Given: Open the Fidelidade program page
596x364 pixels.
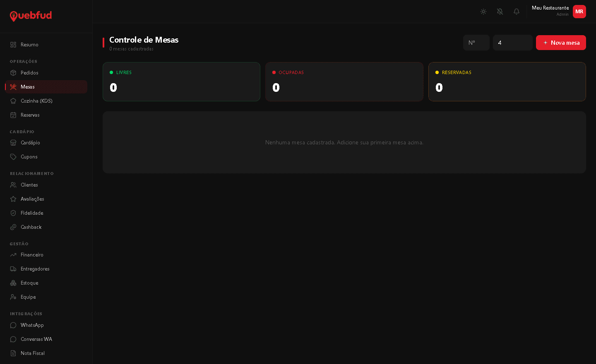Looking at the screenshot, I should [x=46, y=213].
